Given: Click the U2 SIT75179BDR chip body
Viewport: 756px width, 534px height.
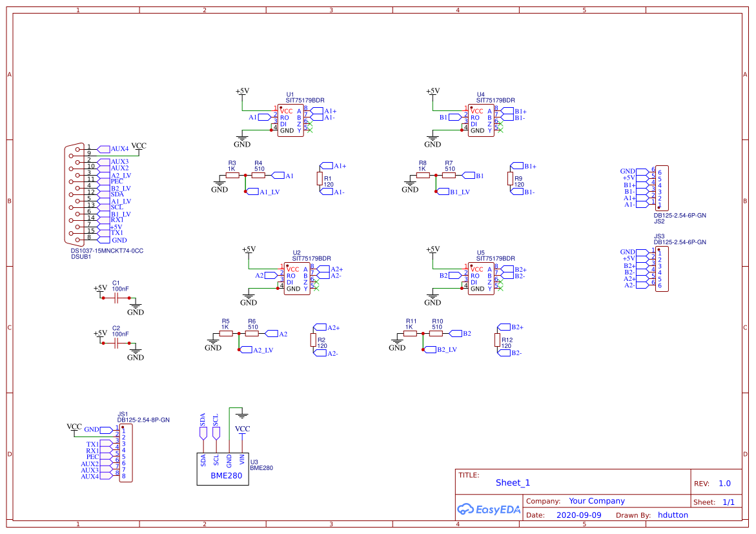Looking at the screenshot, I should (297, 279).
